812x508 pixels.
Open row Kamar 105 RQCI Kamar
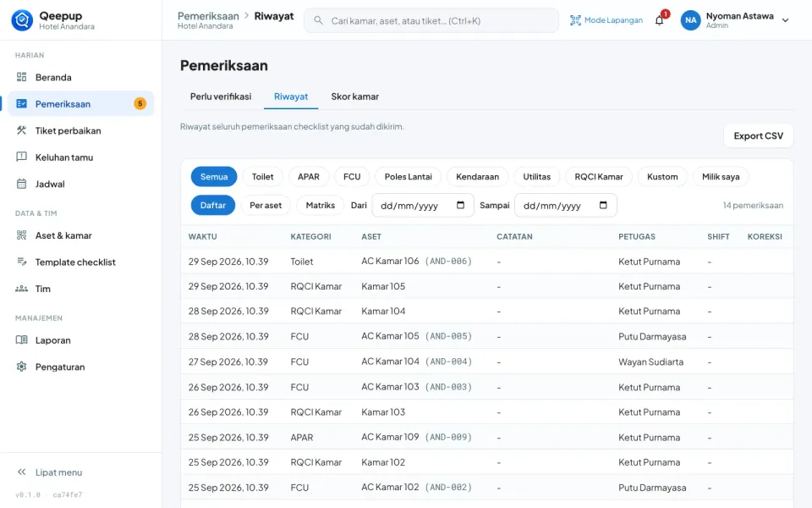pos(487,286)
